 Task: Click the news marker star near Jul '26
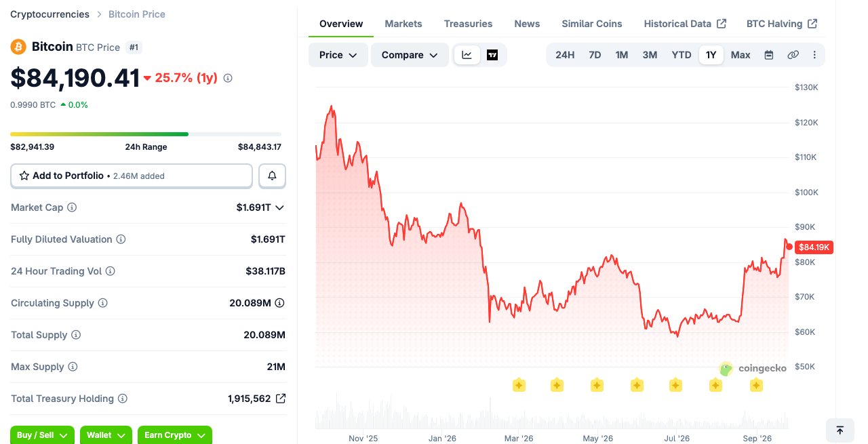(x=675, y=385)
